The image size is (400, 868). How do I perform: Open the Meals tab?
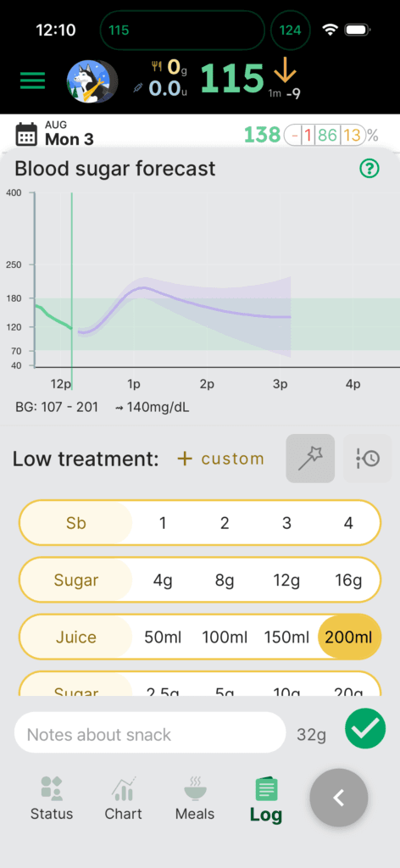point(195,798)
